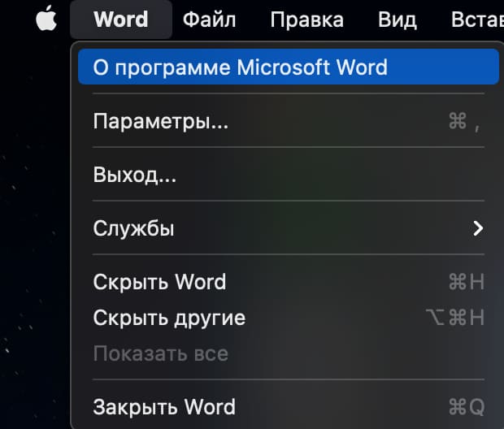Click the Word menu in menu bar
This screenshot has width=504, height=429.
point(120,19)
